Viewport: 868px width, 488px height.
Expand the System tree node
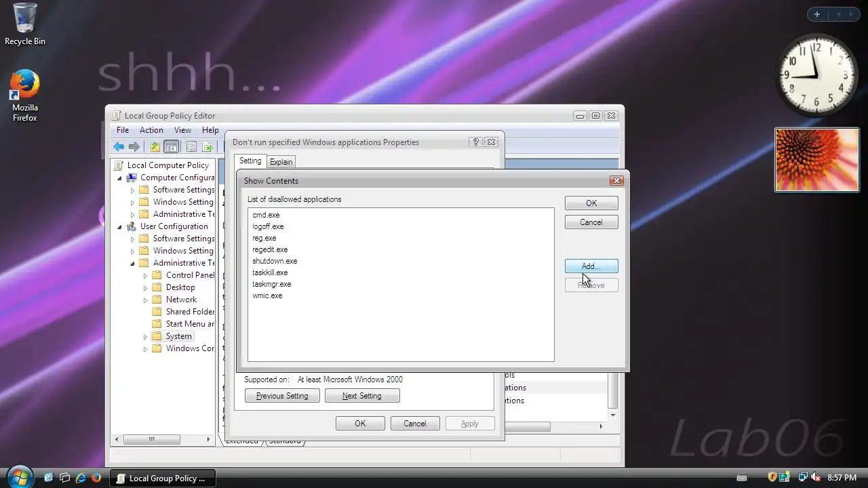[x=145, y=337]
